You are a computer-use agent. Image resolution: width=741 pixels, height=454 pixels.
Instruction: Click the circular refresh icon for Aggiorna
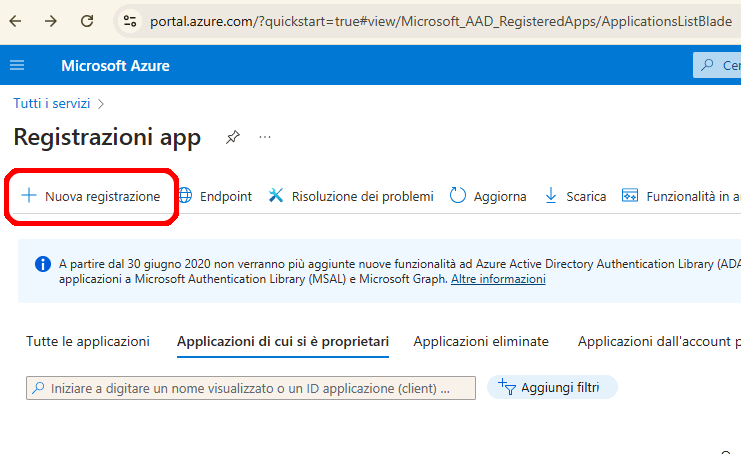[x=457, y=195]
